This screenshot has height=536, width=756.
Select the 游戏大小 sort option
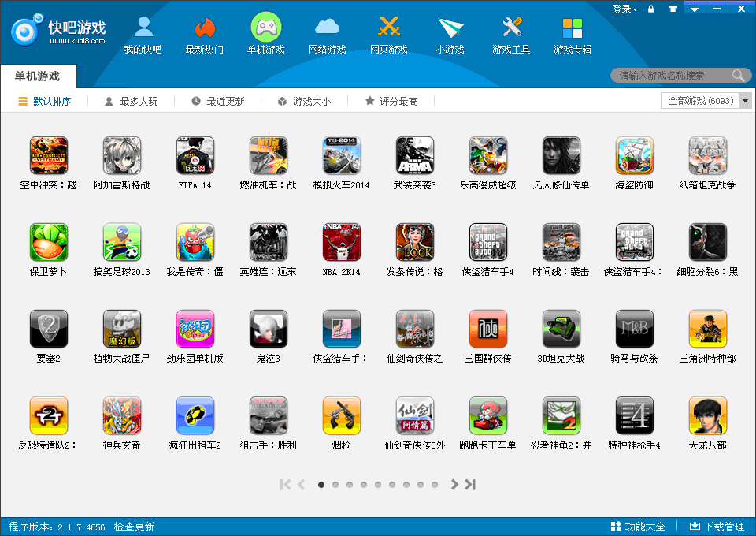tap(304, 101)
